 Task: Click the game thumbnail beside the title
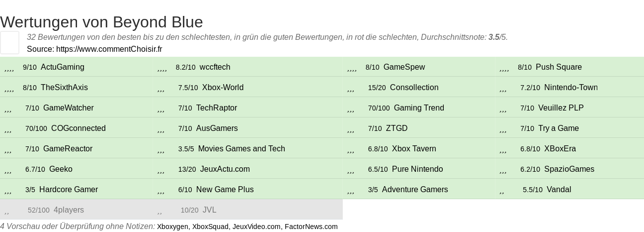click(x=9, y=42)
